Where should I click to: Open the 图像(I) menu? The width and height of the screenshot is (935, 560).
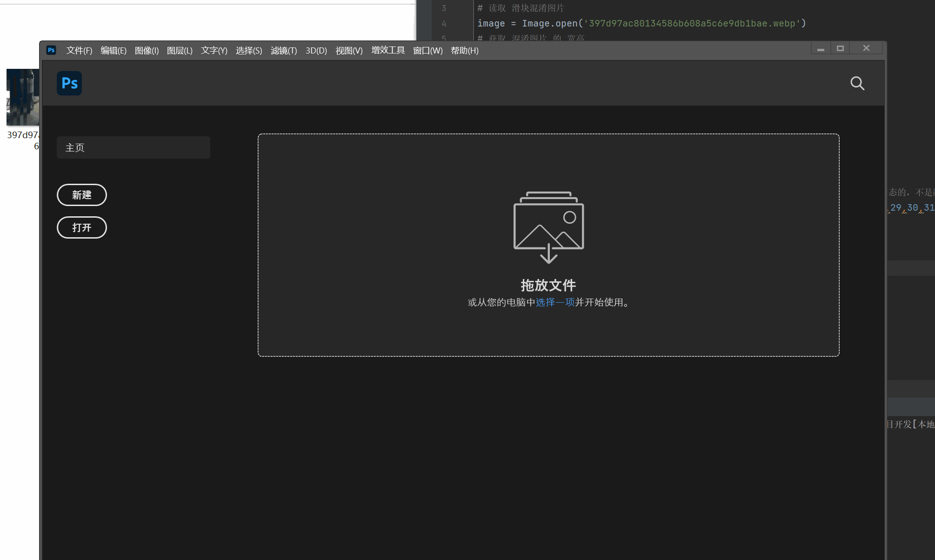147,50
